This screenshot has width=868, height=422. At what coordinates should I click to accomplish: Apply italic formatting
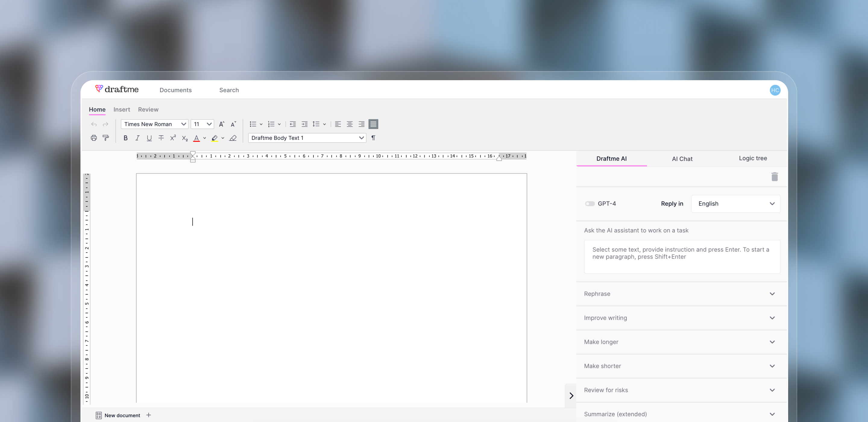(137, 138)
